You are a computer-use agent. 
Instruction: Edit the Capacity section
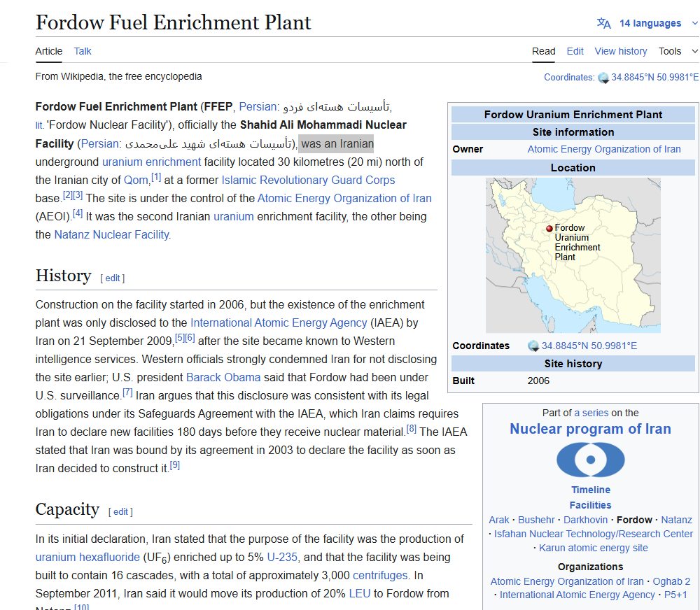coord(120,512)
